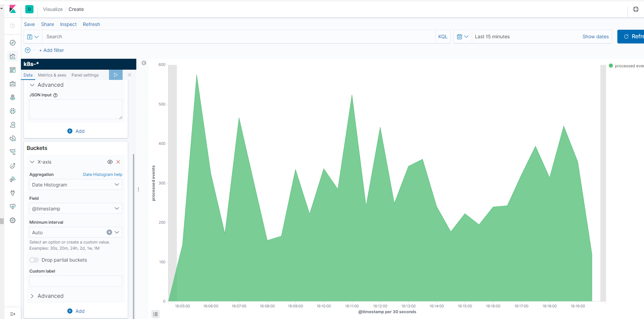The width and height of the screenshot is (644, 319).
Task: Switch to the Metrics & axes tab
Action: (52, 75)
